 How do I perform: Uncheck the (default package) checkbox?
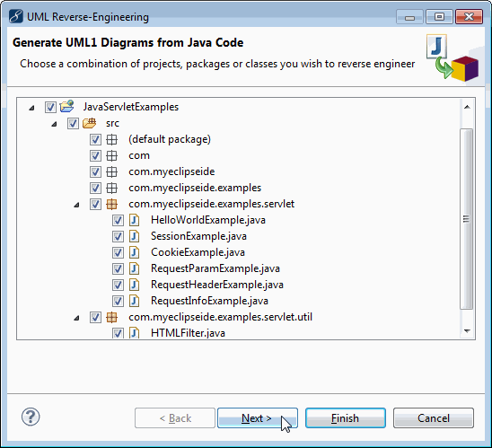(95, 139)
